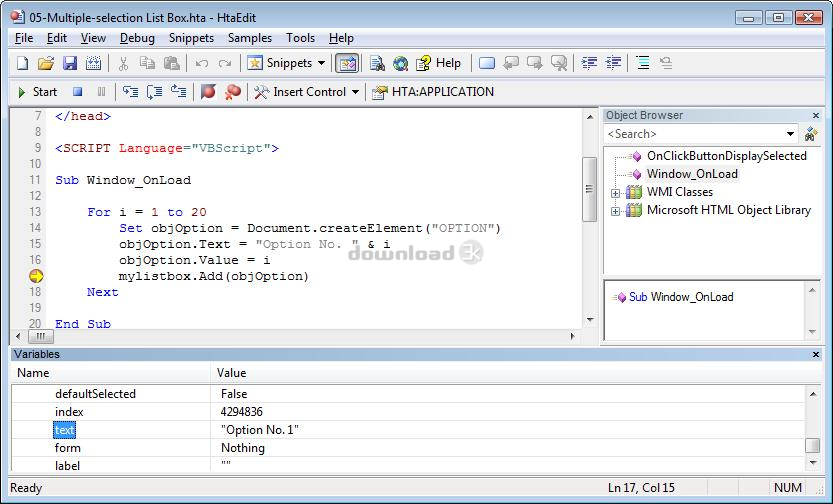
Task: Clear all breakpoints icon
Action: [233, 92]
